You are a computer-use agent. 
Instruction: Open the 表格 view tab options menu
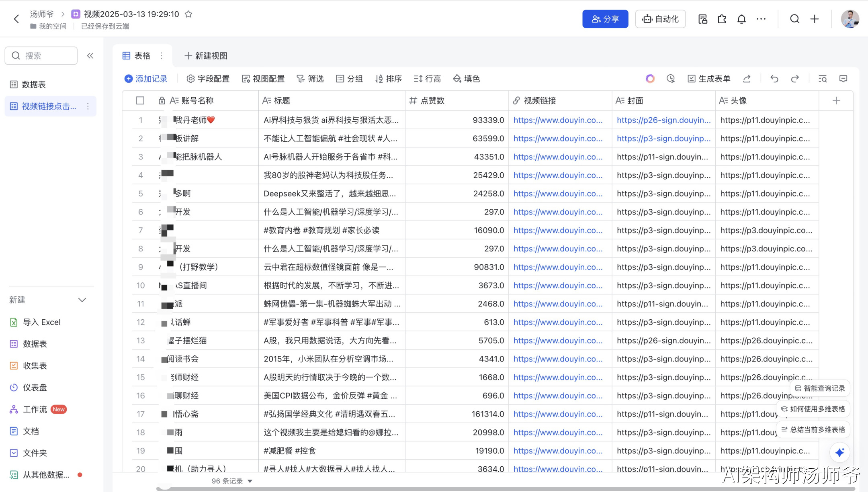pyautogui.click(x=162, y=56)
